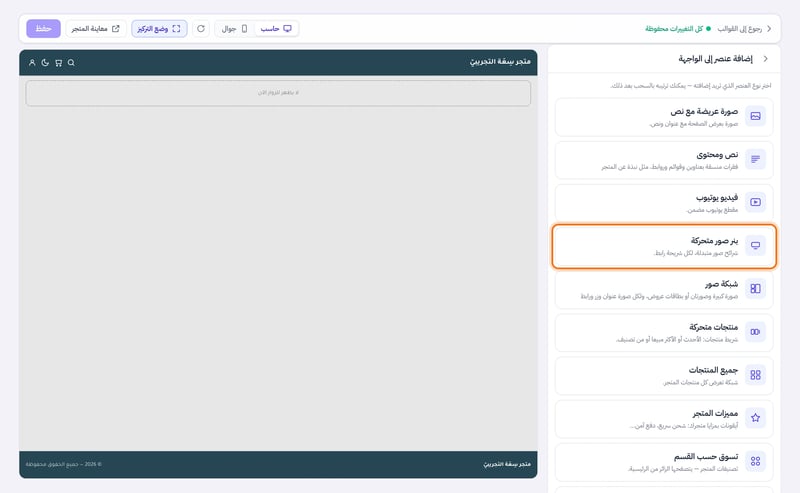This screenshot has width=800, height=493.
Task: Click the refresh preview icon
Action: 201,29
